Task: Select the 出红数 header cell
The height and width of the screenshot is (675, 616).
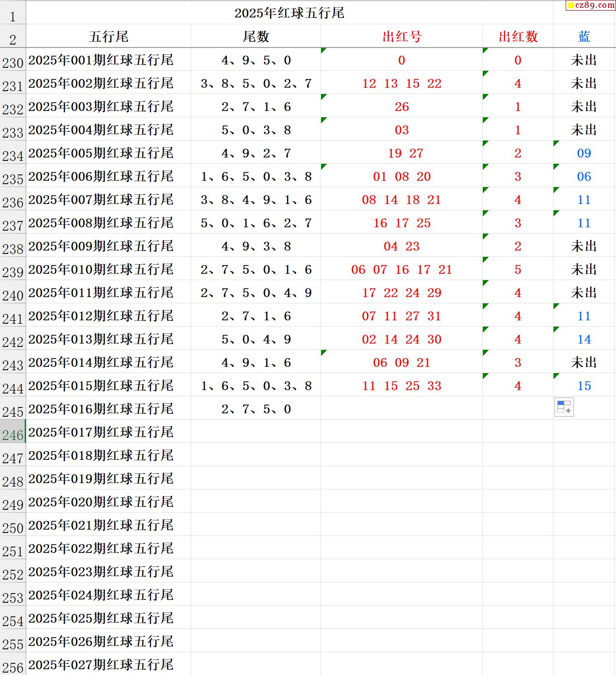Action: pyautogui.click(x=518, y=37)
